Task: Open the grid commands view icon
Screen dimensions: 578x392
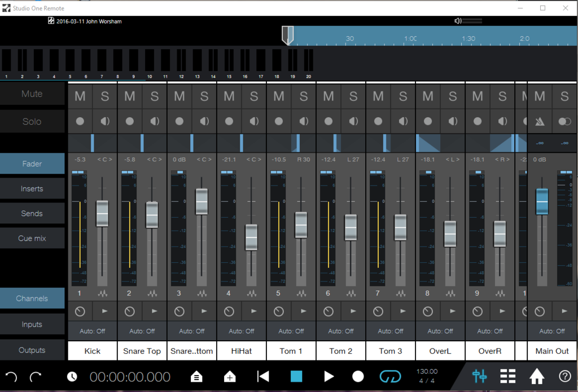Action: tap(508, 376)
